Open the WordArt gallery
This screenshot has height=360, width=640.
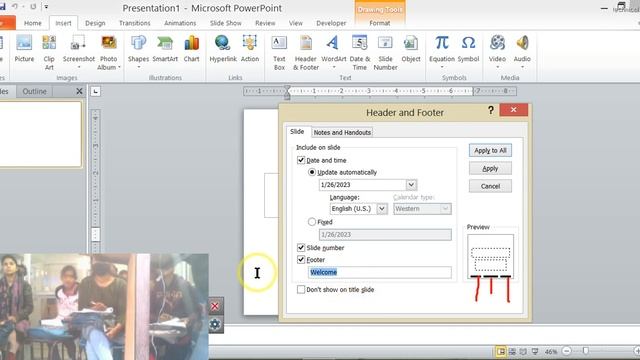click(333, 51)
